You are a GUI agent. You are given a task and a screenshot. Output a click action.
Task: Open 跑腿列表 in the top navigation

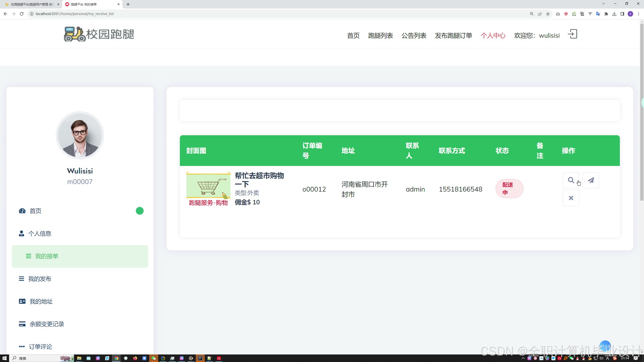pos(380,35)
